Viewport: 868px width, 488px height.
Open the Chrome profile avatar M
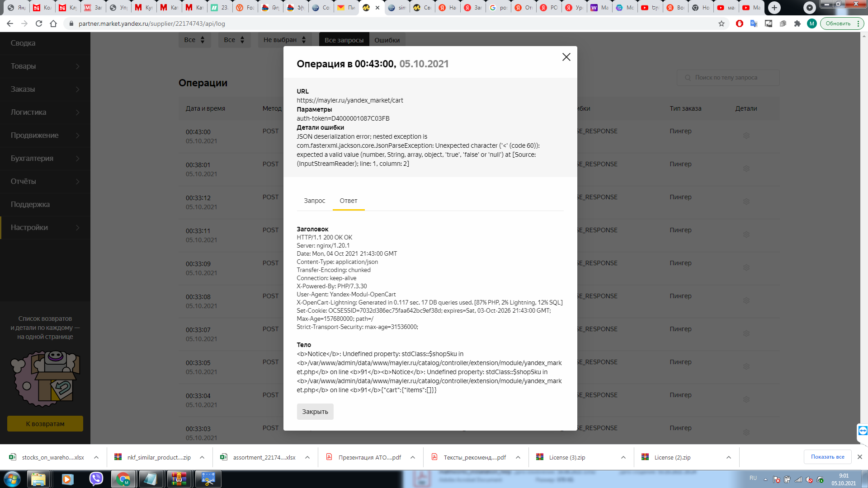pyautogui.click(x=812, y=23)
